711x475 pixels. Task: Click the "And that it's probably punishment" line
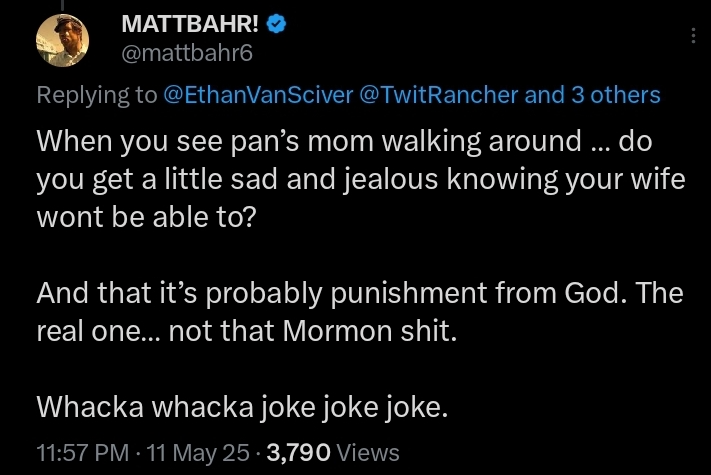(360, 293)
